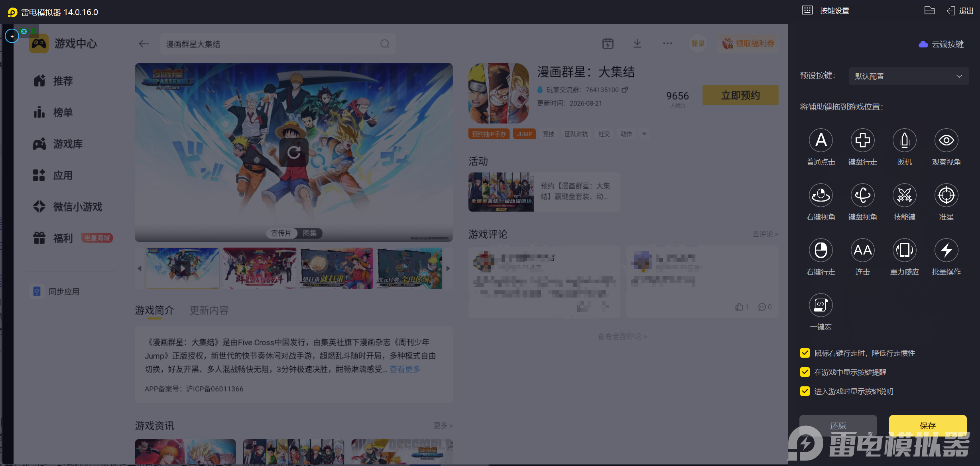Viewport: 980px width, 466px height.
Task: Disable 进入游戏时显示按键说明 checkbox
Action: tap(805, 391)
